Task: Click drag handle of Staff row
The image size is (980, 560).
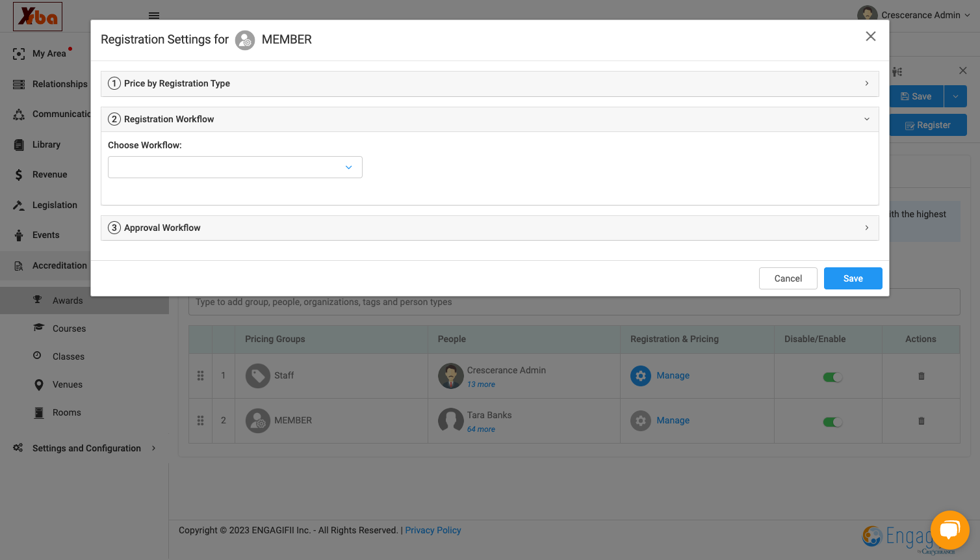Action: pyautogui.click(x=200, y=376)
